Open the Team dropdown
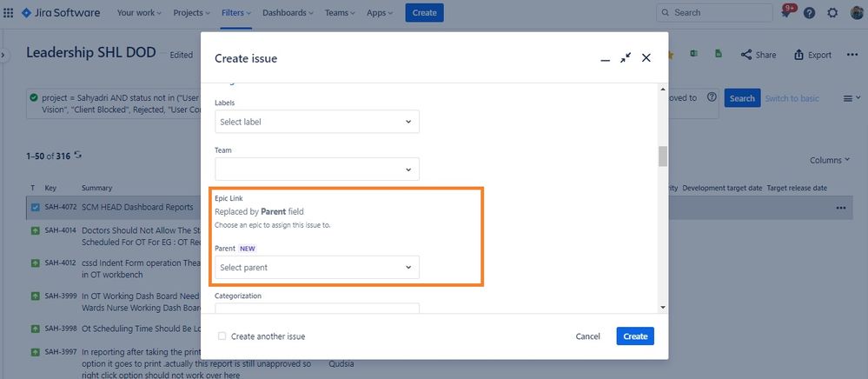This screenshot has width=868, height=379. pyautogui.click(x=317, y=169)
